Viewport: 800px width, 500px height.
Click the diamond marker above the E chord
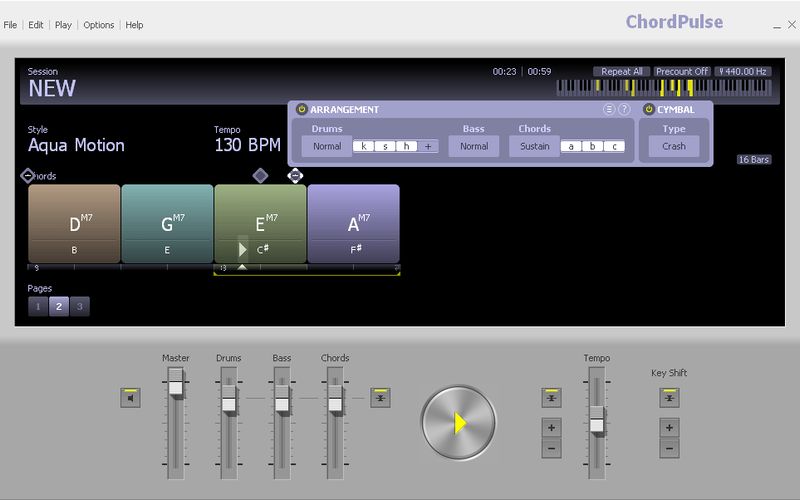click(260, 176)
